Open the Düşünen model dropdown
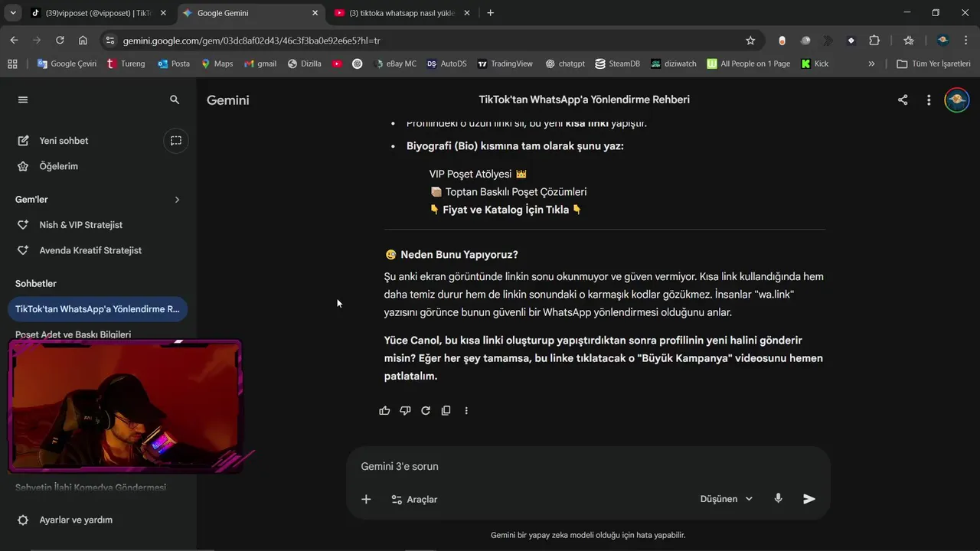980x551 pixels. 727,499
